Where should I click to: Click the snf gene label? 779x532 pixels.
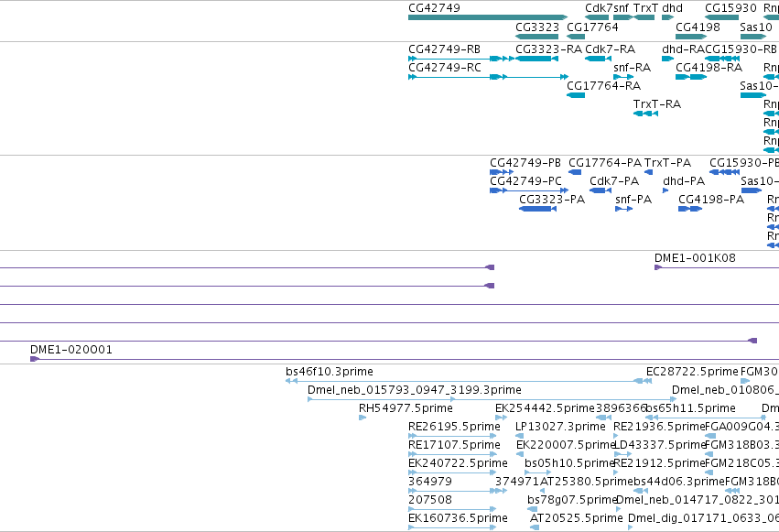click(621, 8)
